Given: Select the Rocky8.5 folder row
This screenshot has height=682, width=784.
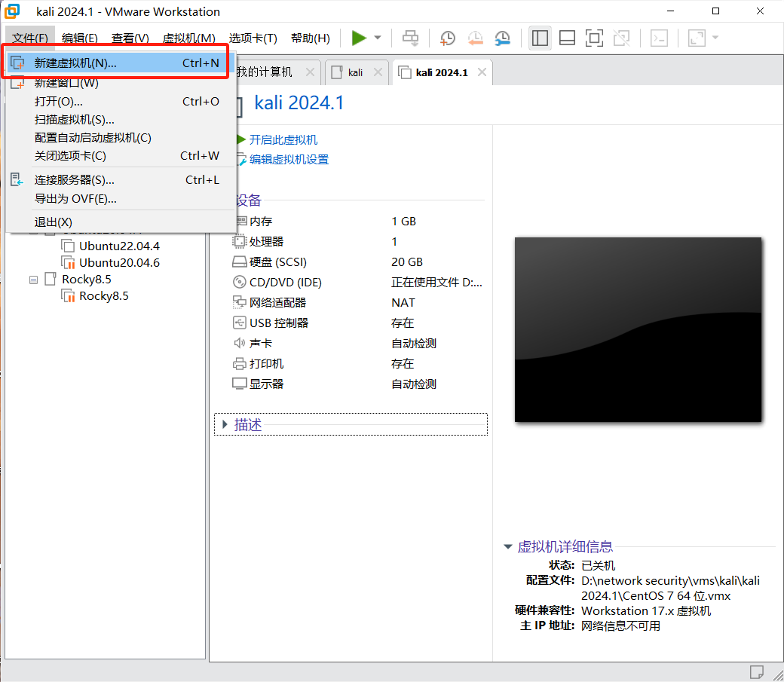Looking at the screenshot, I should coord(87,279).
